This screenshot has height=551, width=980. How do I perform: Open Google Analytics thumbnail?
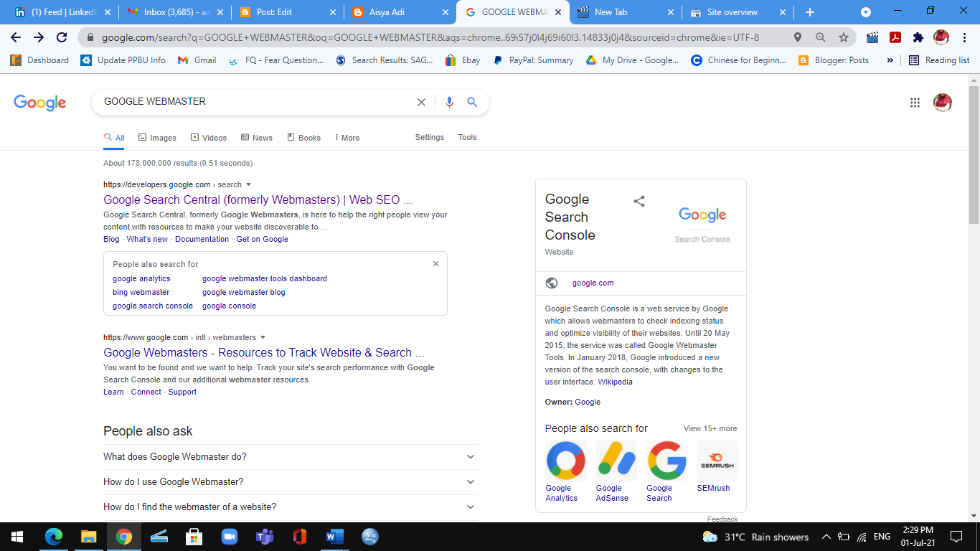click(x=565, y=461)
